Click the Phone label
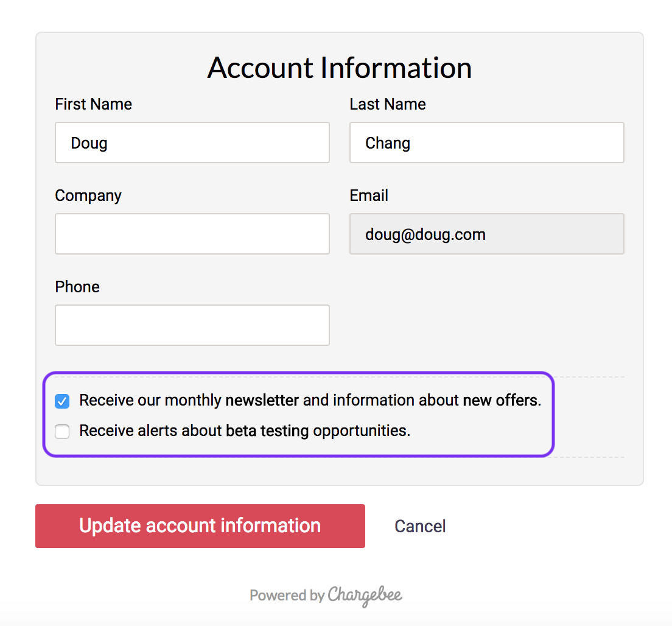 (77, 287)
